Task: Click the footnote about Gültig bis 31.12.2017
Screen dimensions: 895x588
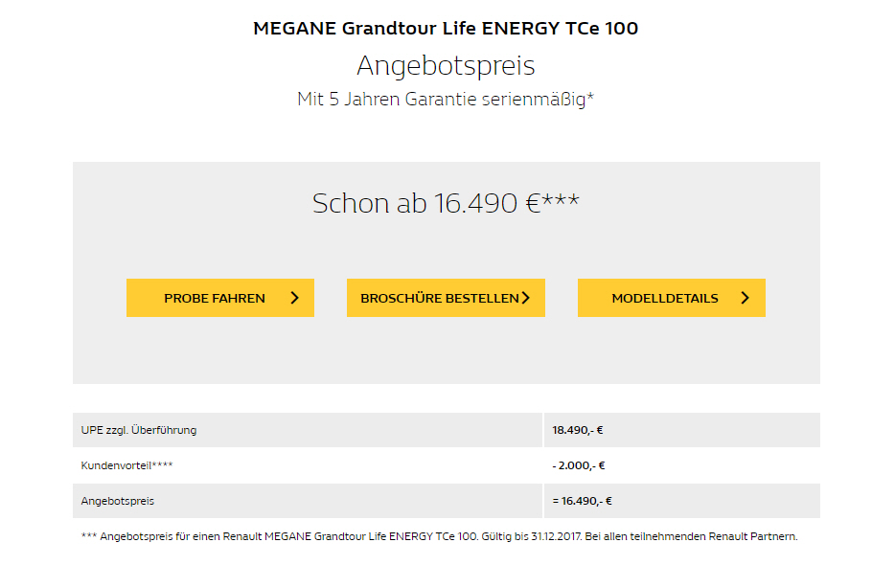Action: point(440,536)
